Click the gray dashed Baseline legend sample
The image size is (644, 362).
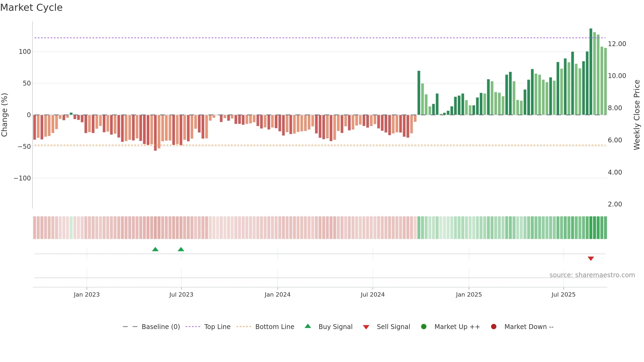click(x=130, y=327)
